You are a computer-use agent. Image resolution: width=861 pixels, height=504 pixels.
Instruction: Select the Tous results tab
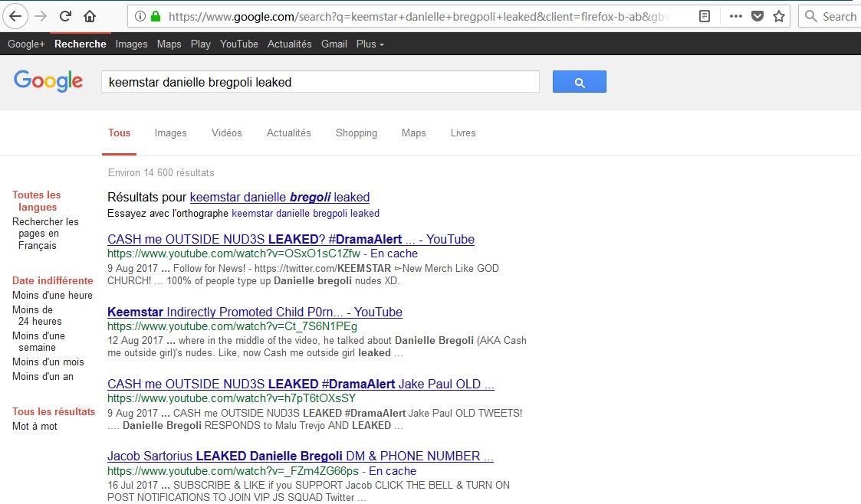(119, 133)
